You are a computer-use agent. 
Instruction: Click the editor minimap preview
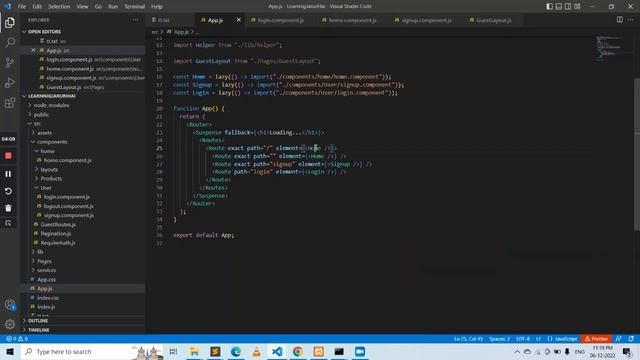[x=610, y=48]
